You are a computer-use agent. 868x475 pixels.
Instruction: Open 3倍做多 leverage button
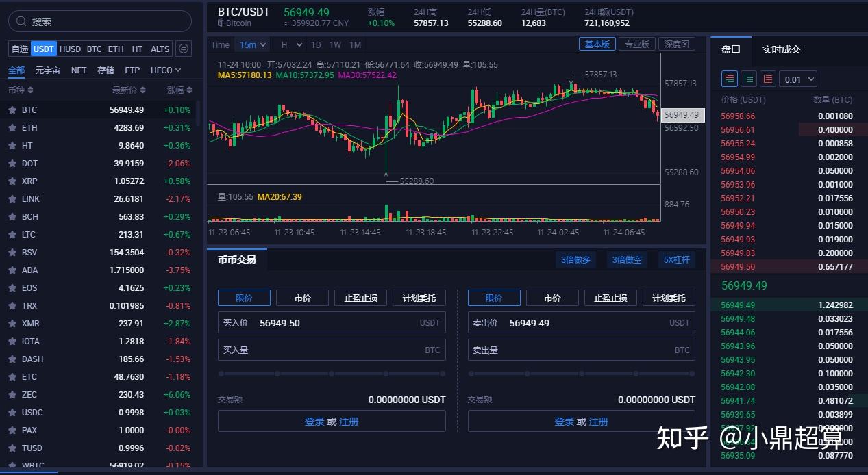click(575, 259)
